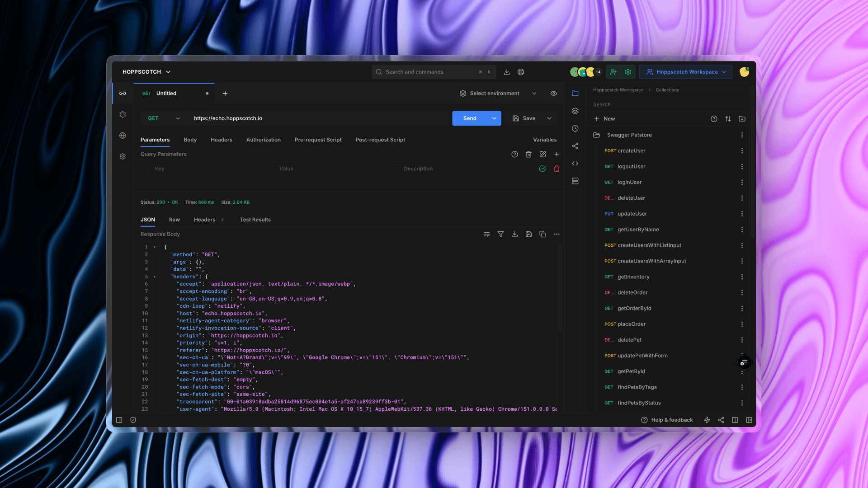Collapse the headers object at line 5
This screenshot has height=488, width=868.
coord(155,277)
